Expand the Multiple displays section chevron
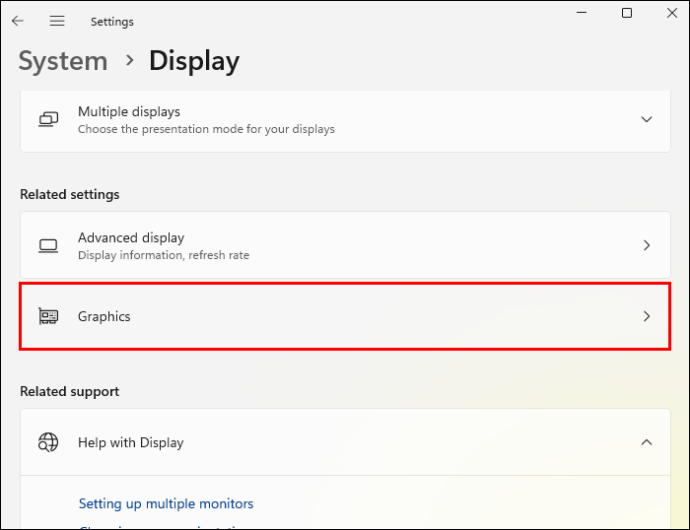The image size is (690, 530). click(646, 119)
